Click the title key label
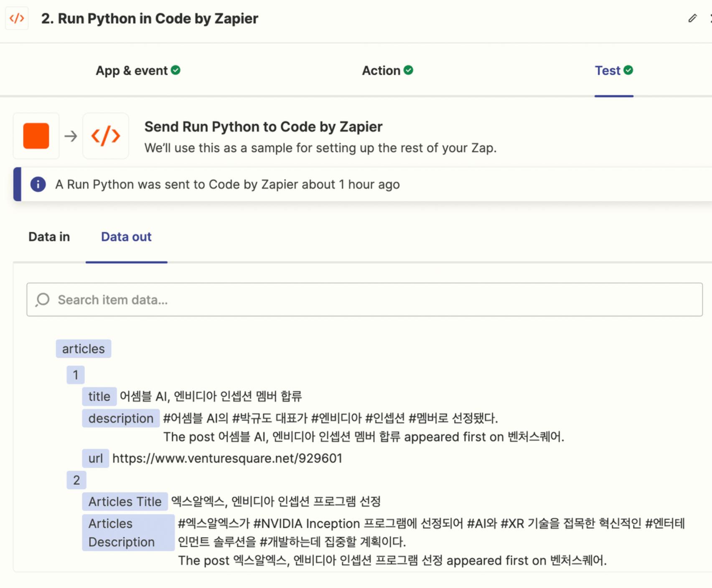The width and height of the screenshot is (712, 588). [x=99, y=396]
